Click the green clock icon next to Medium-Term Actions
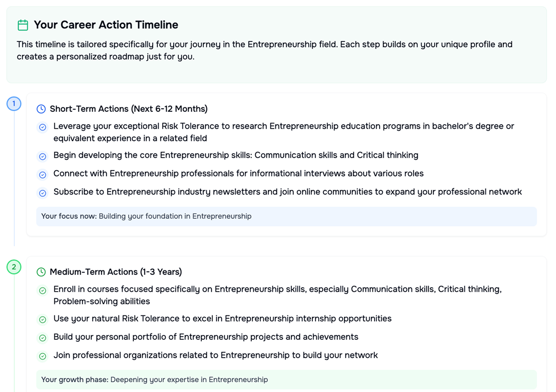Viewport: 556px width, 392px height. pyautogui.click(x=41, y=272)
